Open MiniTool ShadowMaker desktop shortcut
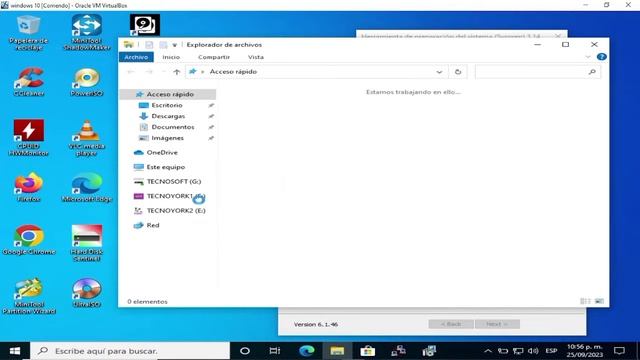 [x=87, y=33]
